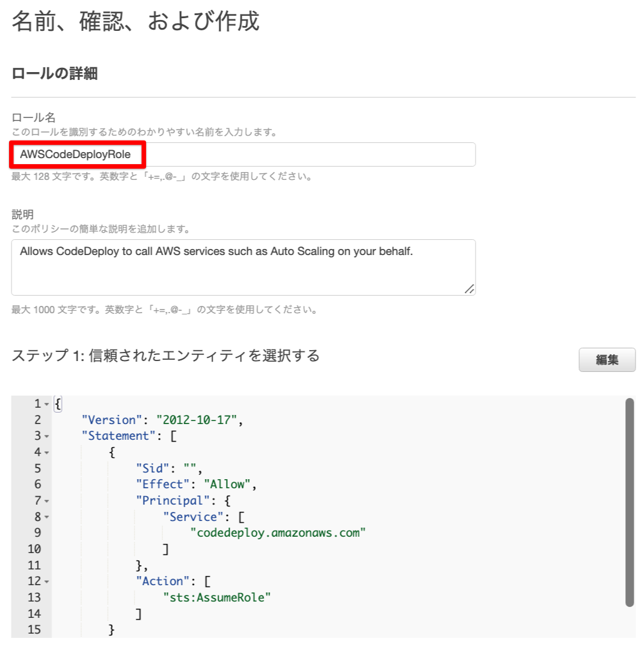
Task: Click the description textarea resize handle
Action: (x=469, y=289)
